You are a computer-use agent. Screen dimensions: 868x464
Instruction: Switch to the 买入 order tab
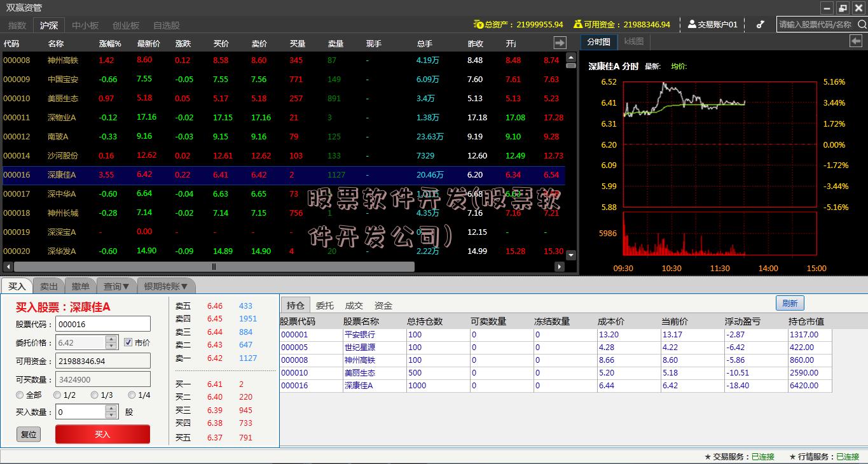[17, 286]
